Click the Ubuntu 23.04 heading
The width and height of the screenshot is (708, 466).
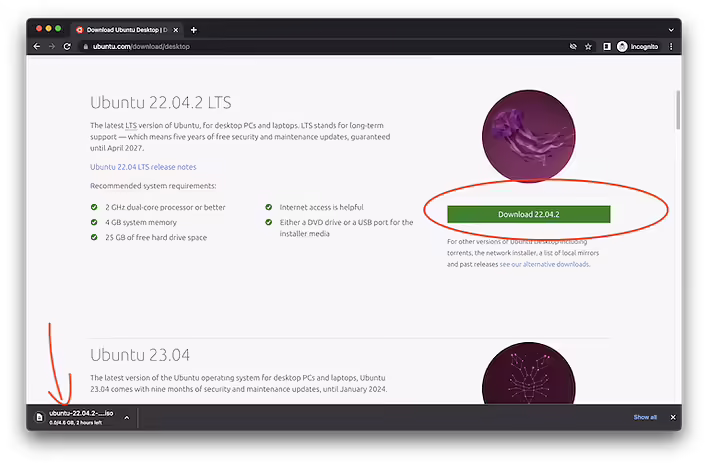coord(140,355)
